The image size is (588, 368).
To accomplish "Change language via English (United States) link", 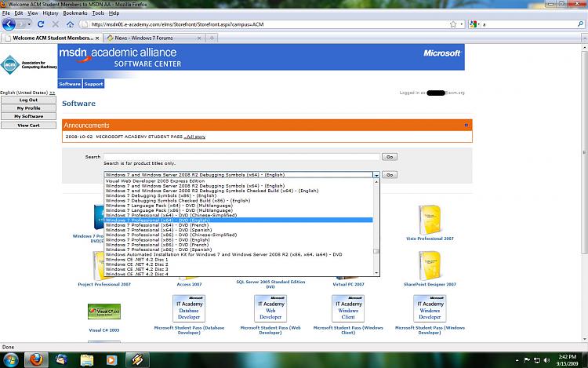I will (27, 93).
